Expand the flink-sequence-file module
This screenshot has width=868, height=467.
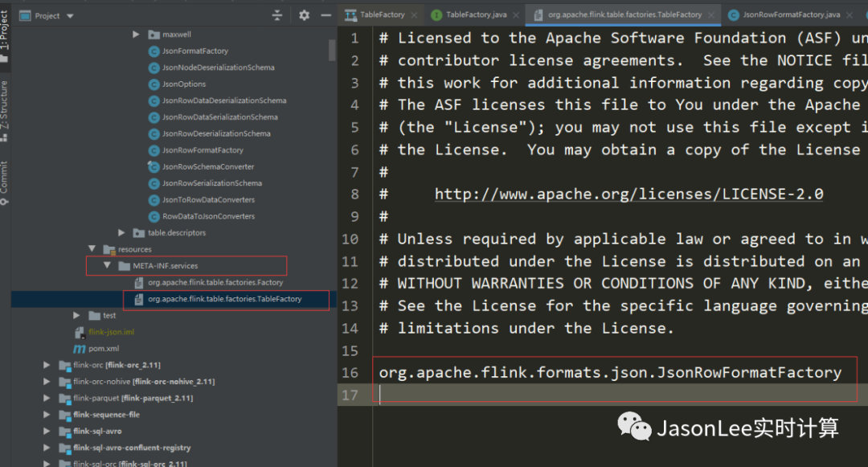tap(47, 415)
